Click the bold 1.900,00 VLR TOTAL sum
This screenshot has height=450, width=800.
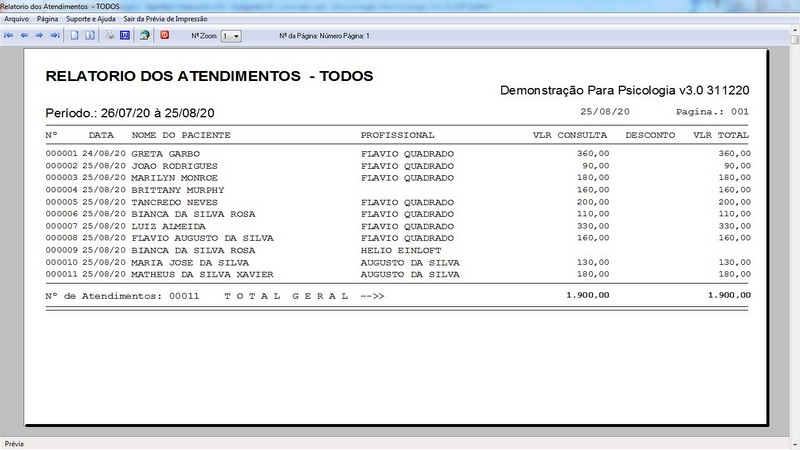coord(729,295)
